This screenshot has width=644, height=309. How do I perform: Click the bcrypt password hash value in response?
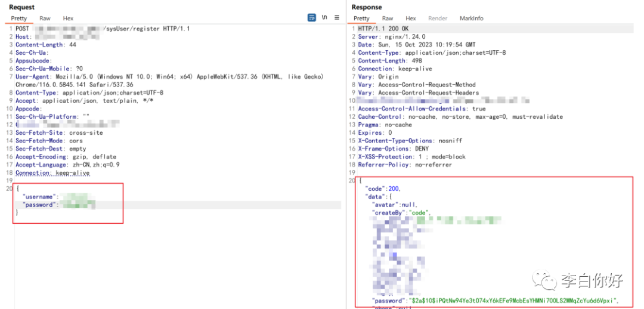pyautogui.click(x=513, y=301)
